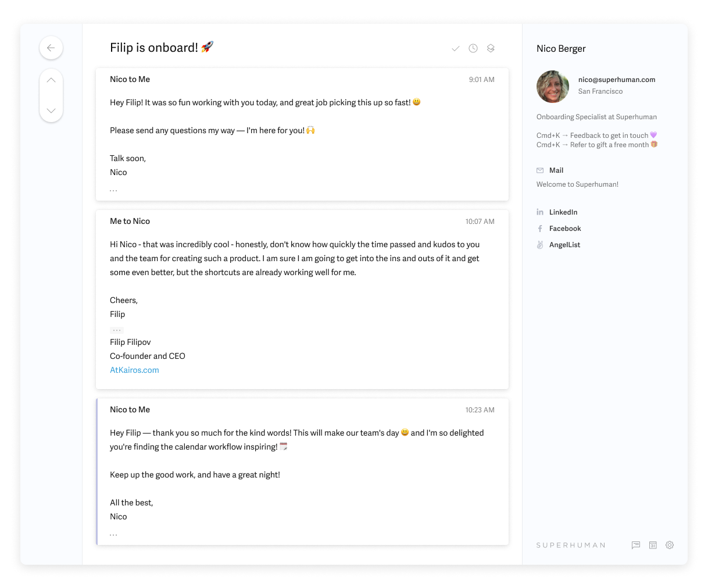Open the chat feedback icon at bottom right

click(636, 545)
